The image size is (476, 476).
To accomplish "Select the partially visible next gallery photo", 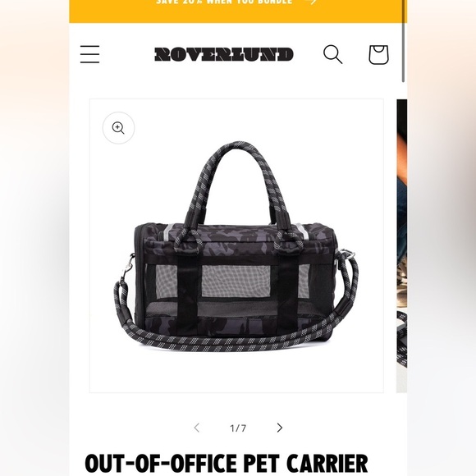I will [x=401, y=245].
